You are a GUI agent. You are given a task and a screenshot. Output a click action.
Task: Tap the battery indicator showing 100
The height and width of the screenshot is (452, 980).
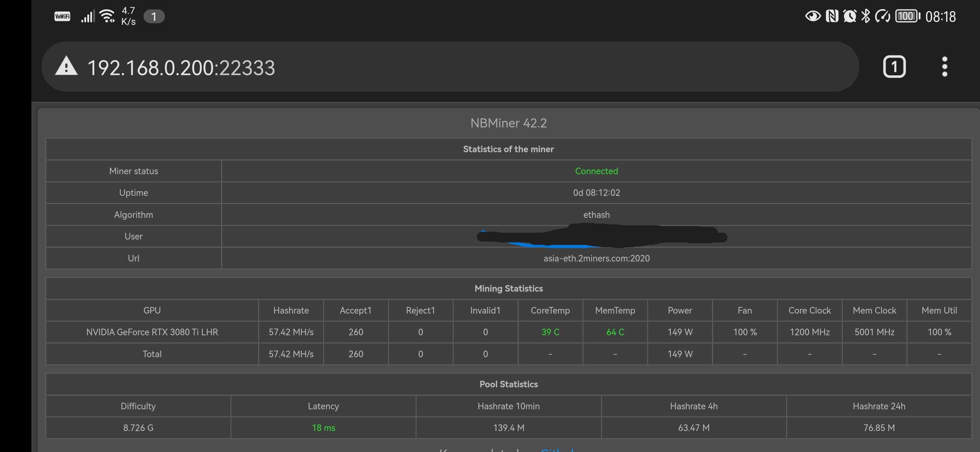click(907, 16)
